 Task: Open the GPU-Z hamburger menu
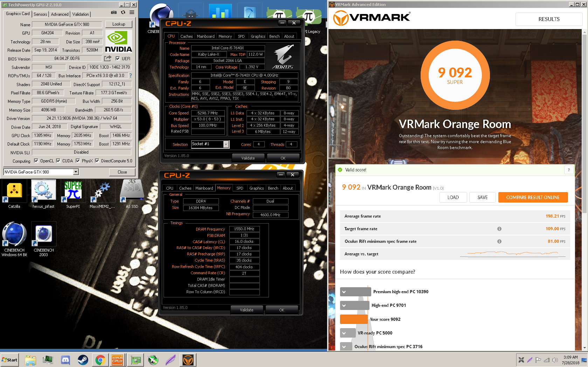pos(132,12)
